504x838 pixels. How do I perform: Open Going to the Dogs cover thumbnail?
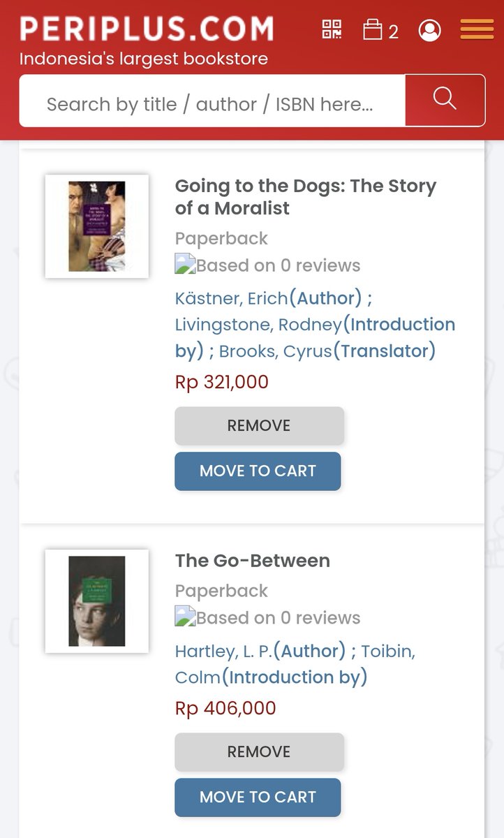pyautogui.click(x=97, y=226)
